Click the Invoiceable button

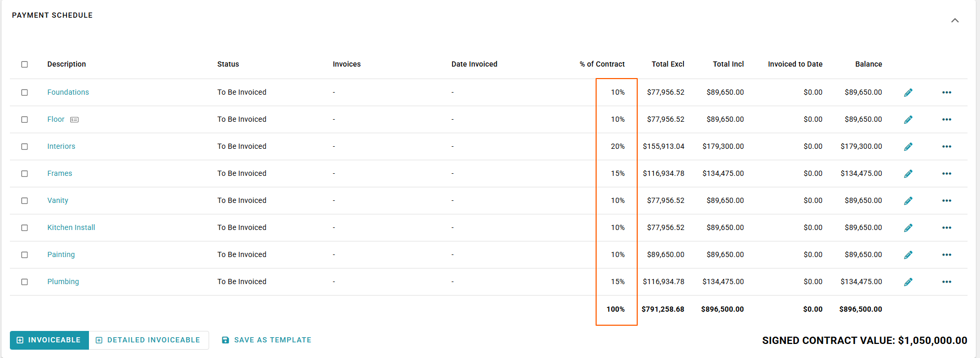(49, 340)
